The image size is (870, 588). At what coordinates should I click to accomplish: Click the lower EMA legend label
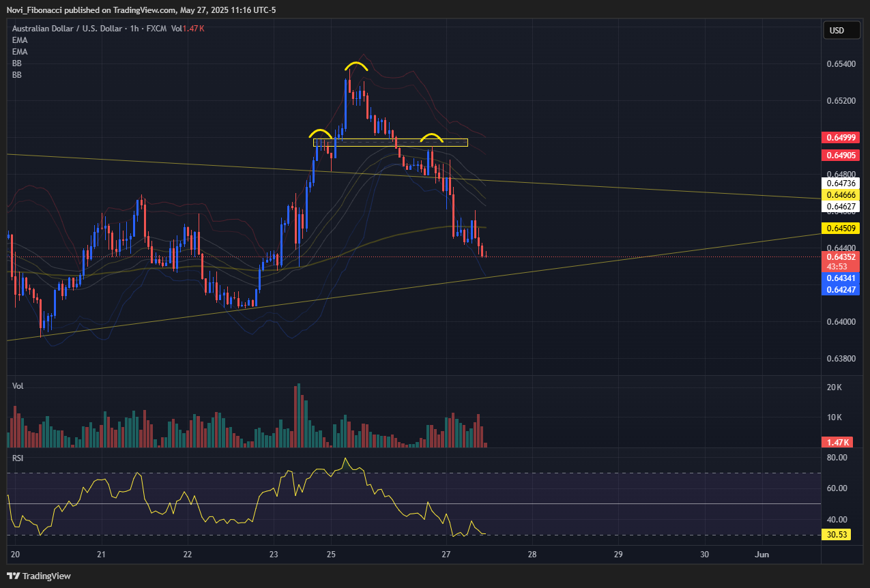coord(20,52)
